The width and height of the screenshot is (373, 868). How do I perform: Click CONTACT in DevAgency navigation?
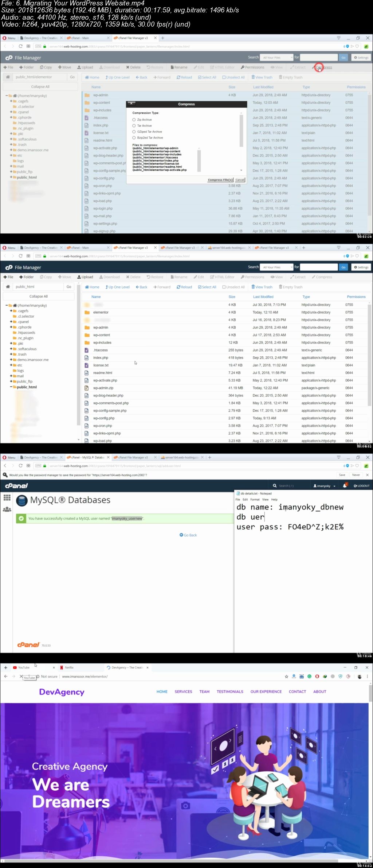(297, 691)
